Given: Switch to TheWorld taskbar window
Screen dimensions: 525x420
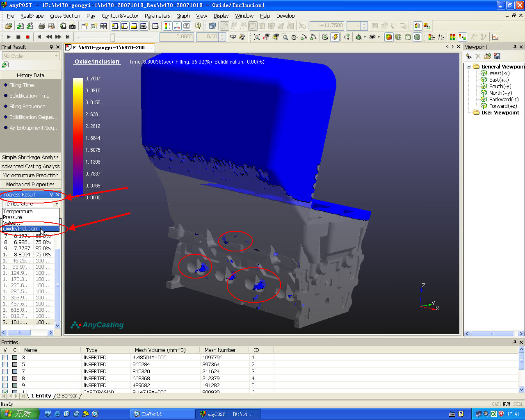Looking at the screenshot, I should point(162,414).
